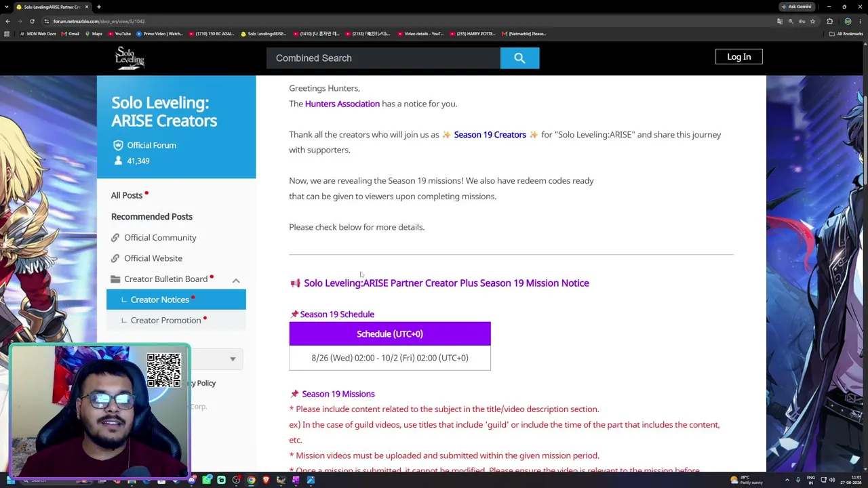Click the zoom magnifier icon in address bar
Image resolution: width=868 pixels, height=488 pixels.
[791, 21]
